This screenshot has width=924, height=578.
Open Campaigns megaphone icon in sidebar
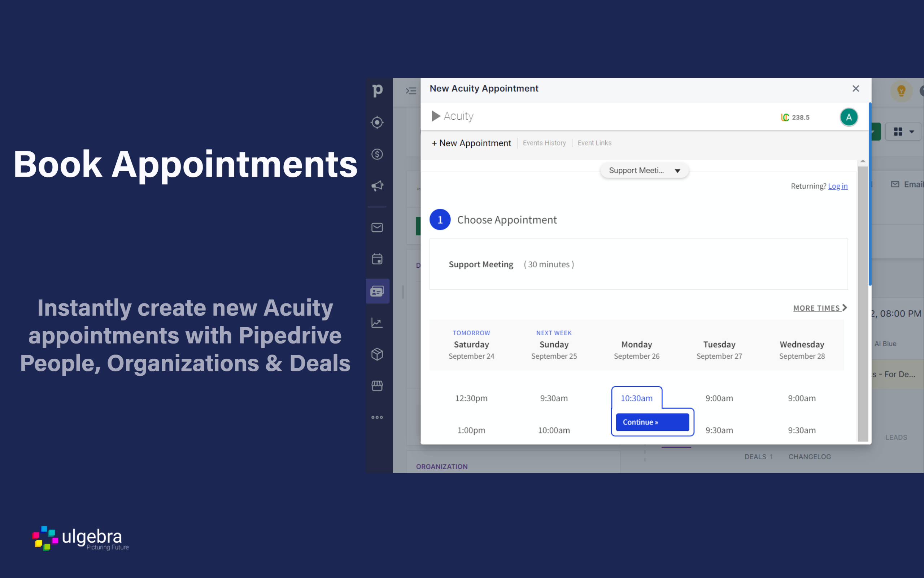(377, 186)
